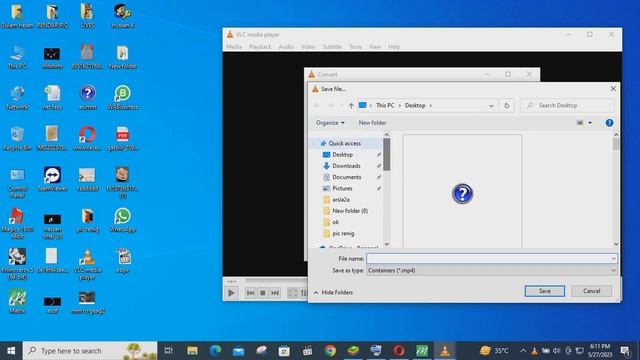The width and height of the screenshot is (640, 360).
Task: Open the VLC media player desktop shortcut
Action: [87, 264]
